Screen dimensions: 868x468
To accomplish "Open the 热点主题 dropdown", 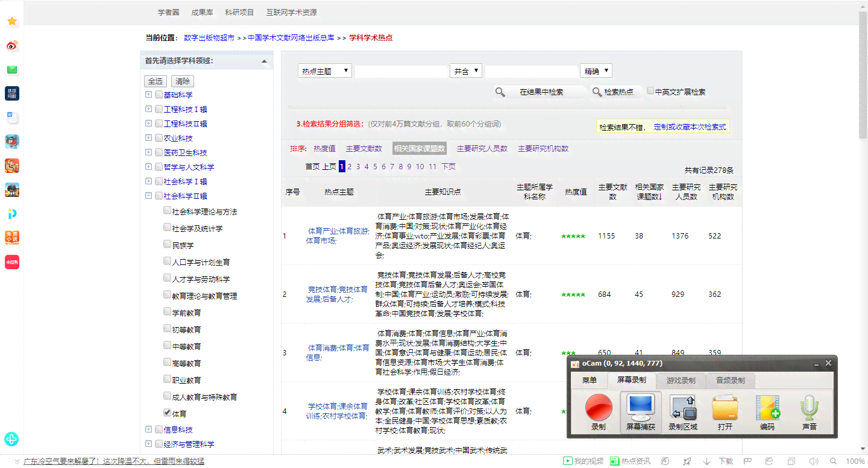I will (x=325, y=71).
